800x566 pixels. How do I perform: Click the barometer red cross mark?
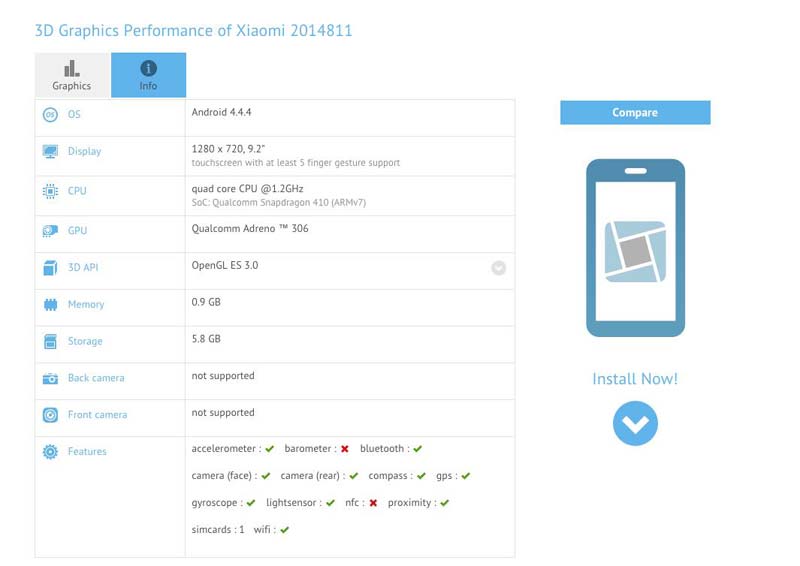coord(344,450)
